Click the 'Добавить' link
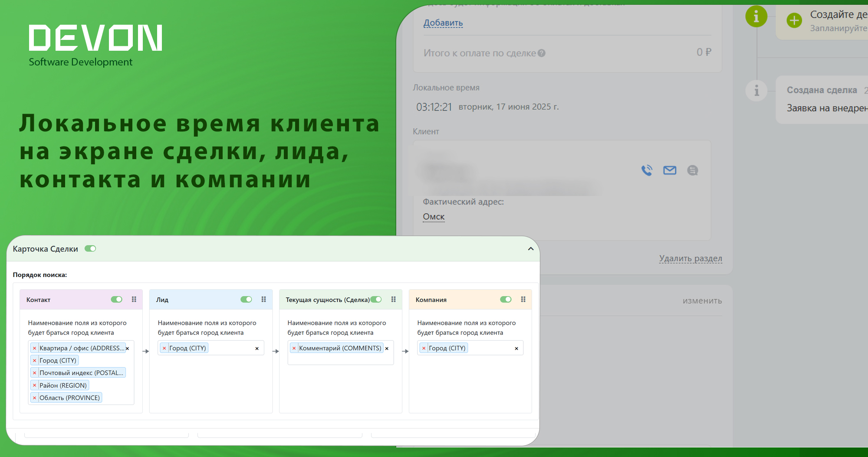 (x=443, y=23)
